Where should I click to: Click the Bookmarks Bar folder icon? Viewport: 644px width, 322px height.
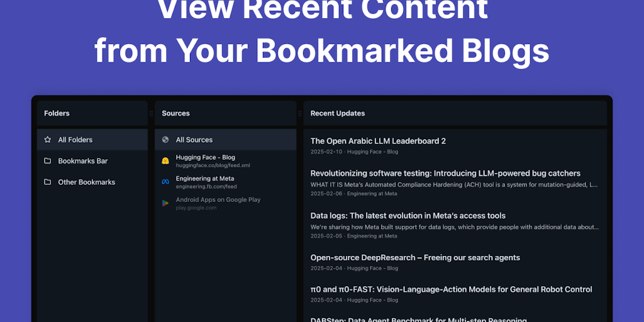coord(48,160)
